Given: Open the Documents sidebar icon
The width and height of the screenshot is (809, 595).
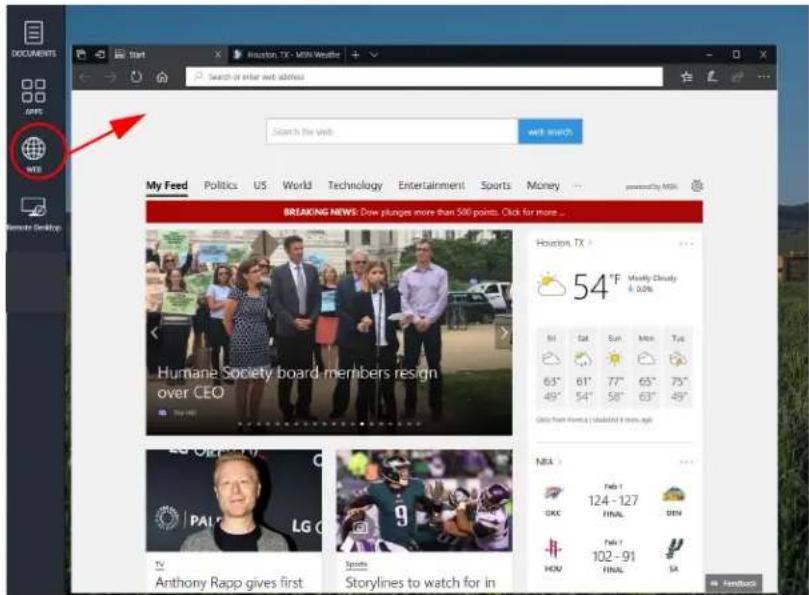Looking at the screenshot, I should click(34, 39).
